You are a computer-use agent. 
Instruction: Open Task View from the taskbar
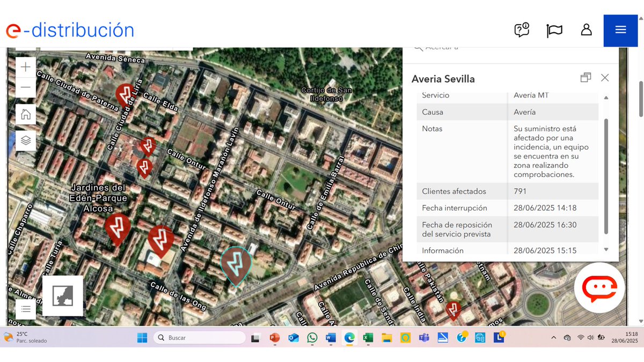pos(256,338)
